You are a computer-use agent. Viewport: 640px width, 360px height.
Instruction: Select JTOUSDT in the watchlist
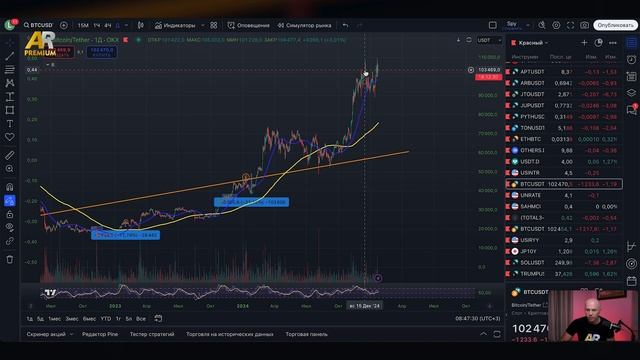point(564,94)
